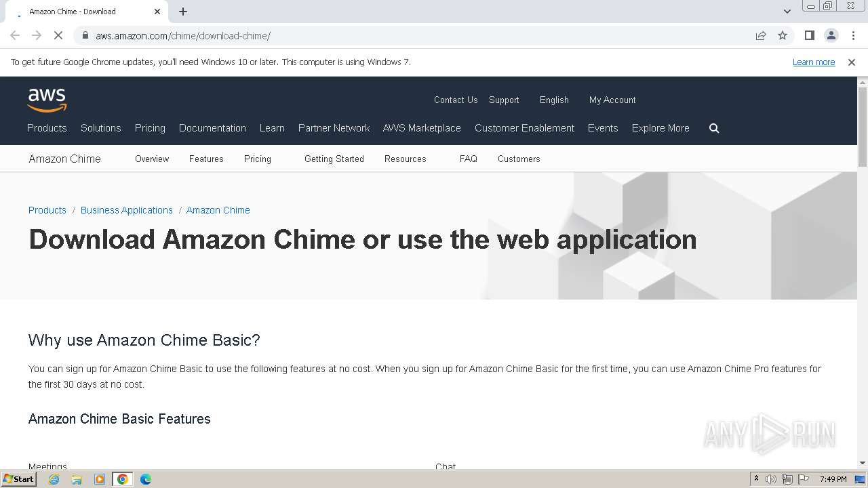View site security lock info
This screenshot has width=868, height=488.
[x=85, y=35]
